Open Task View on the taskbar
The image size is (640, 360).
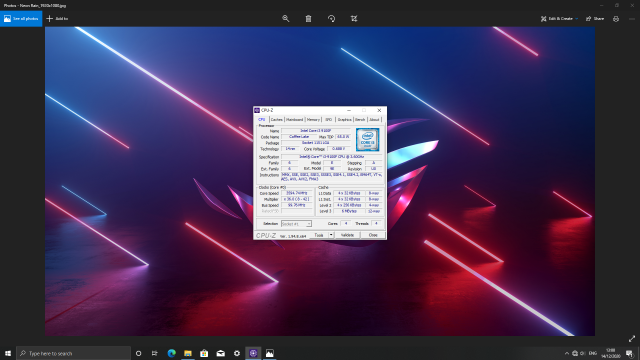[155, 353]
